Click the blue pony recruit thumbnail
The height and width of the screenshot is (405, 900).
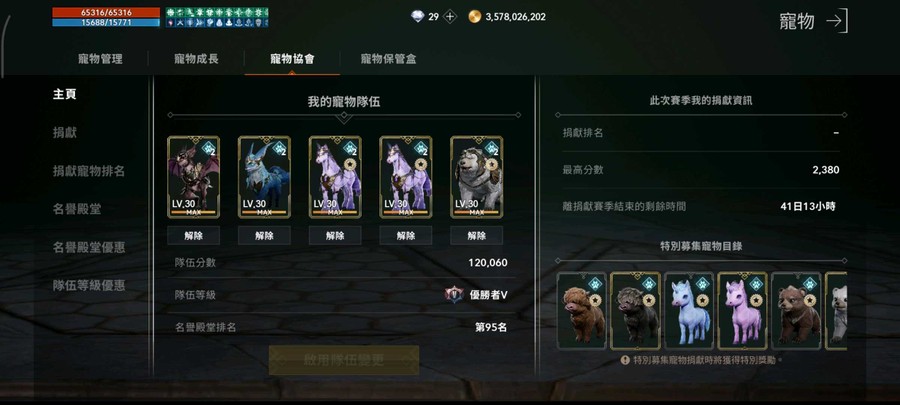coord(689,311)
